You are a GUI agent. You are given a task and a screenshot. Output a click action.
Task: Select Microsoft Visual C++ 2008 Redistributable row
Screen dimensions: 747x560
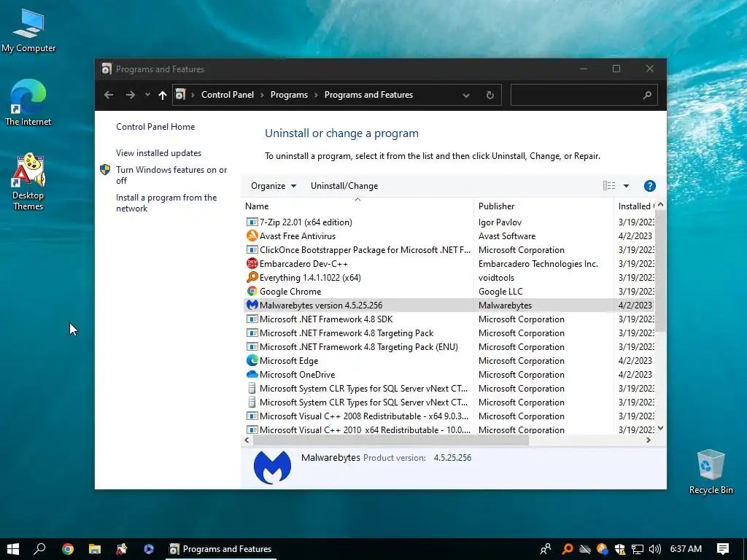(x=449, y=416)
